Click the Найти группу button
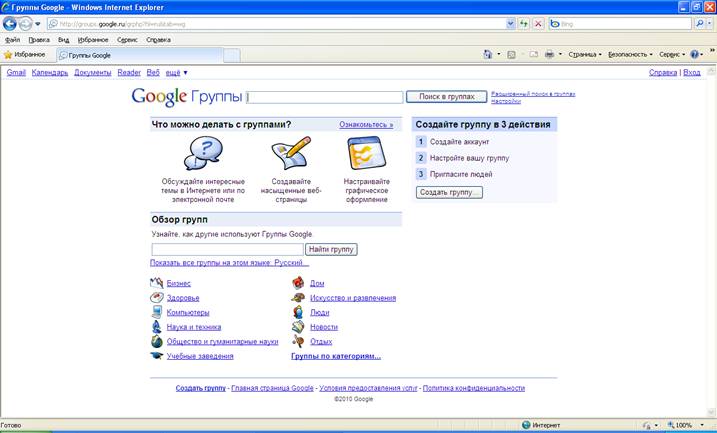Viewport: 717px width, 433px height. [x=331, y=249]
